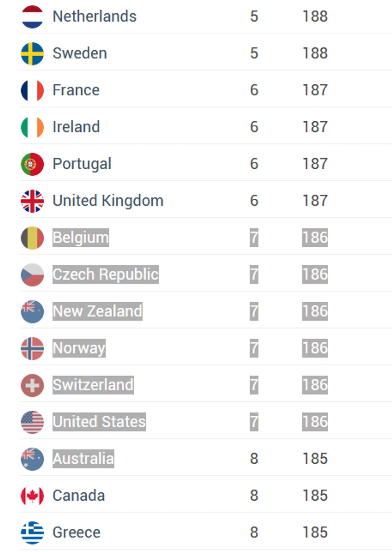Click the Netherlands flag icon

32,17
